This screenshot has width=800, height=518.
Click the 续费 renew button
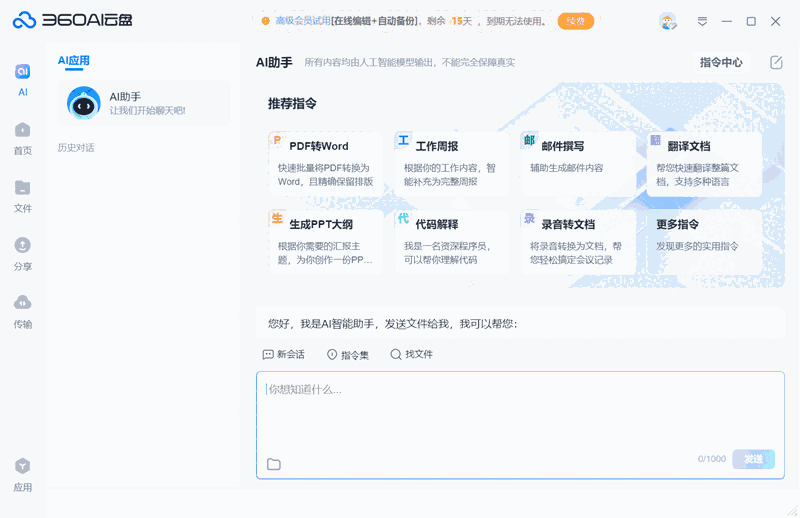click(x=576, y=21)
